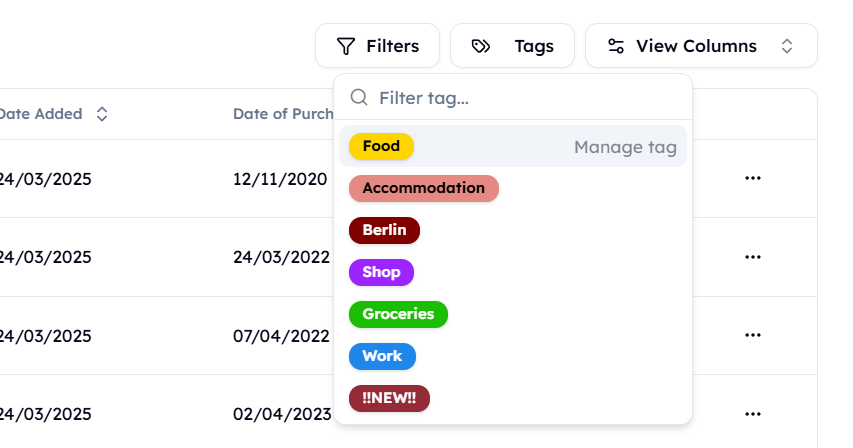Image resolution: width=853 pixels, height=448 pixels.
Task: Click the sliders icon on View Columns
Action: click(616, 46)
